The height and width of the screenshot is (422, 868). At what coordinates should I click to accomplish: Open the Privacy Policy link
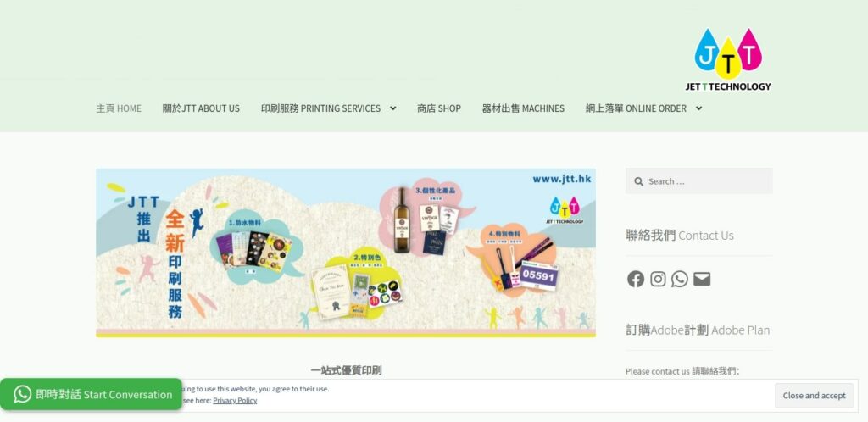click(235, 401)
